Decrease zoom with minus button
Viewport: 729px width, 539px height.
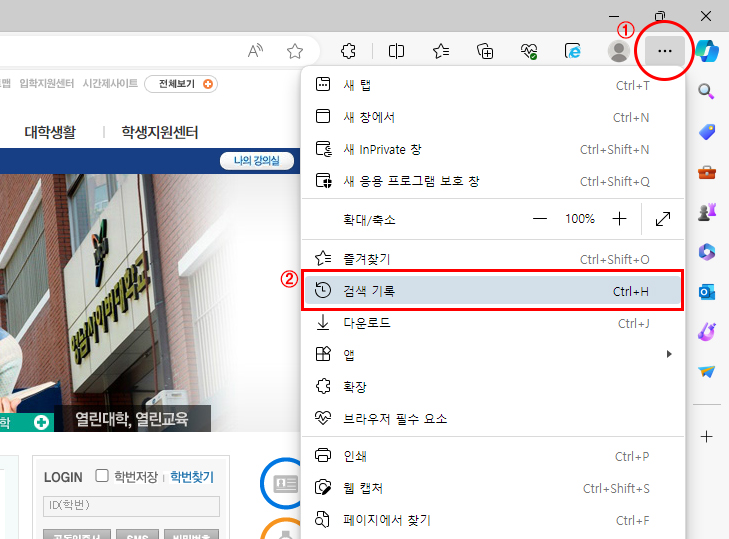click(x=540, y=219)
